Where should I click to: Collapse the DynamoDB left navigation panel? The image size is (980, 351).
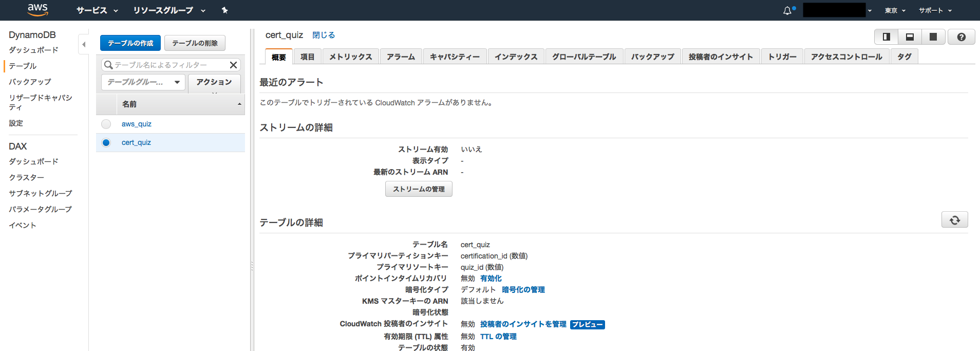[84, 44]
